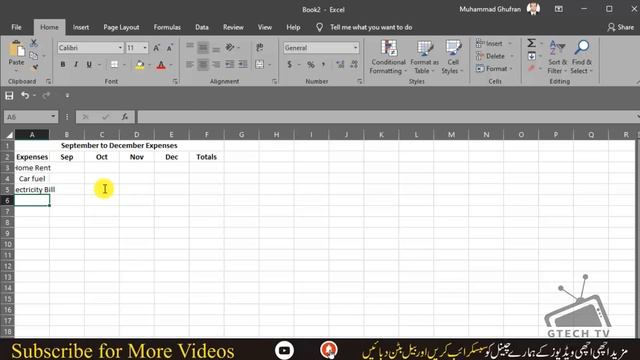Increase font size with larger A icon
The height and width of the screenshot is (360, 640).
click(x=157, y=48)
